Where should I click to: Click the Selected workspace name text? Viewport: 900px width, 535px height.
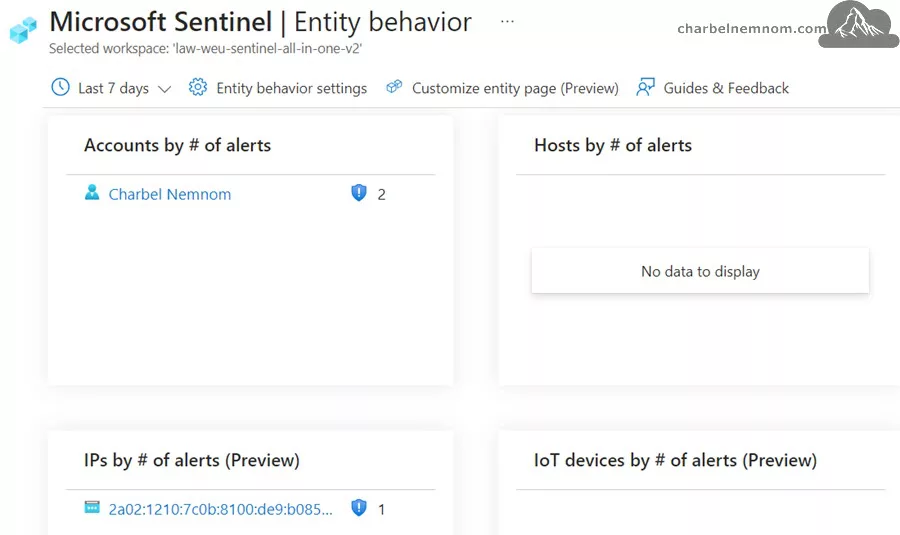click(x=205, y=49)
